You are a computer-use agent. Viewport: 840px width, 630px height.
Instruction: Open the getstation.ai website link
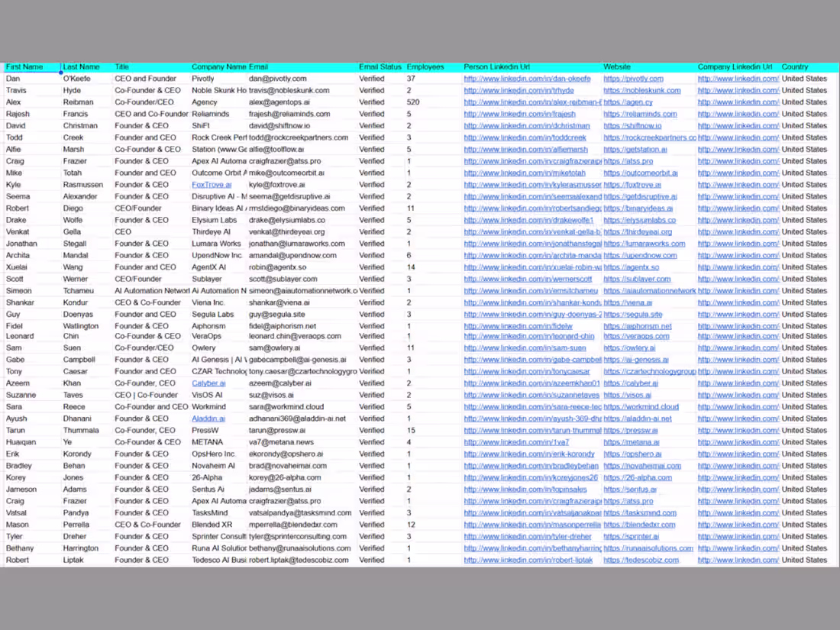click(635, 150)
